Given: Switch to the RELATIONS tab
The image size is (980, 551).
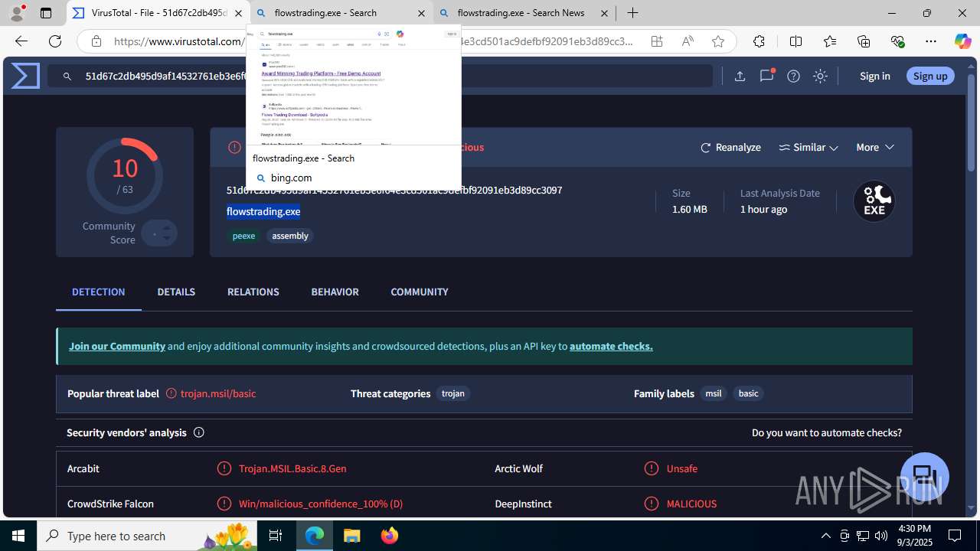Looking at the screenshot, I should [253, 292].
